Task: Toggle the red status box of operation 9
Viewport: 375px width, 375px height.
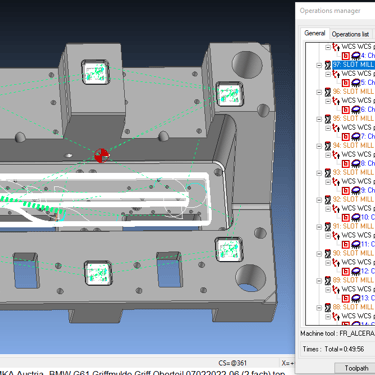Action: pos(346,190)
